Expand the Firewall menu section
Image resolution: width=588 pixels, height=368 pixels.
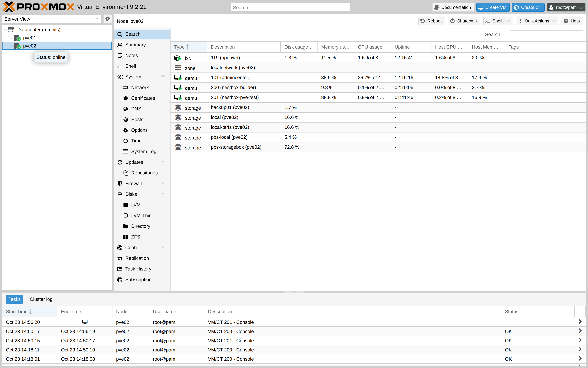tap(163, 183)
